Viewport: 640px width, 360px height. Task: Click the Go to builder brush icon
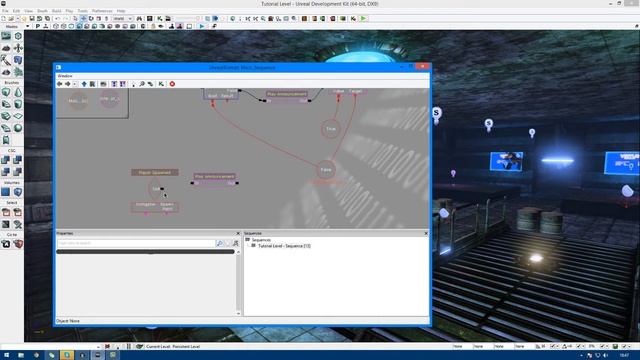point(6,244)
